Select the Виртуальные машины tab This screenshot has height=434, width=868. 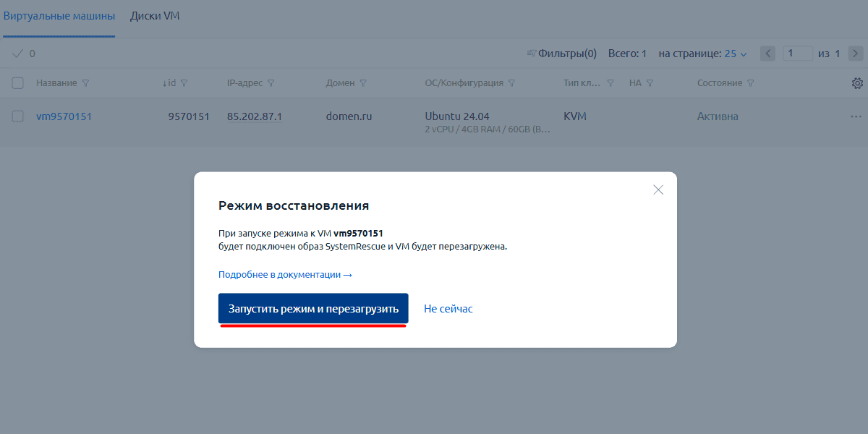tap(59, 16)
